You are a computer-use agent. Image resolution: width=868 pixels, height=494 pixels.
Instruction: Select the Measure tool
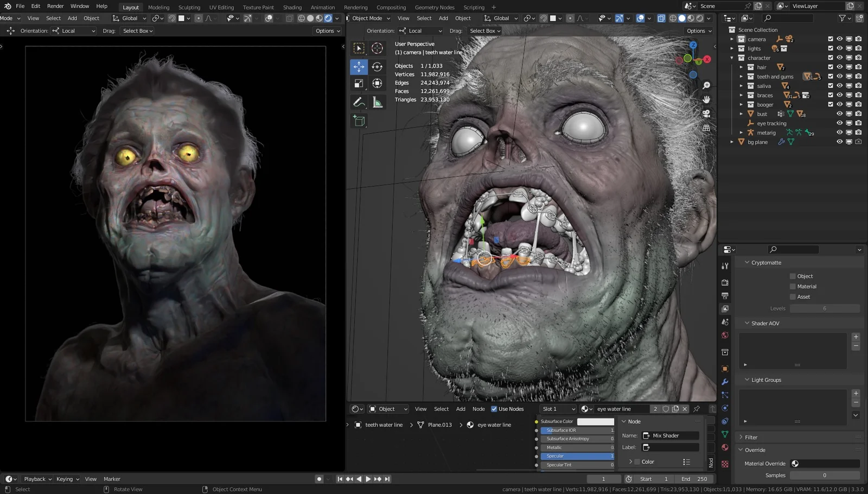coord(377,102)
